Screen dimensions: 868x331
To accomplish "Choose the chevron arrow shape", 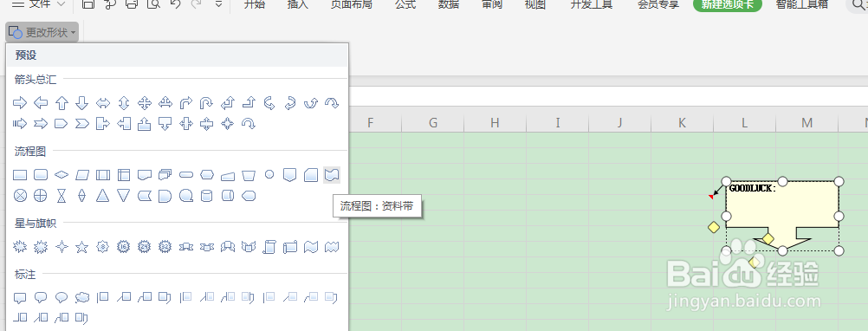I will [x=82, y=123].
